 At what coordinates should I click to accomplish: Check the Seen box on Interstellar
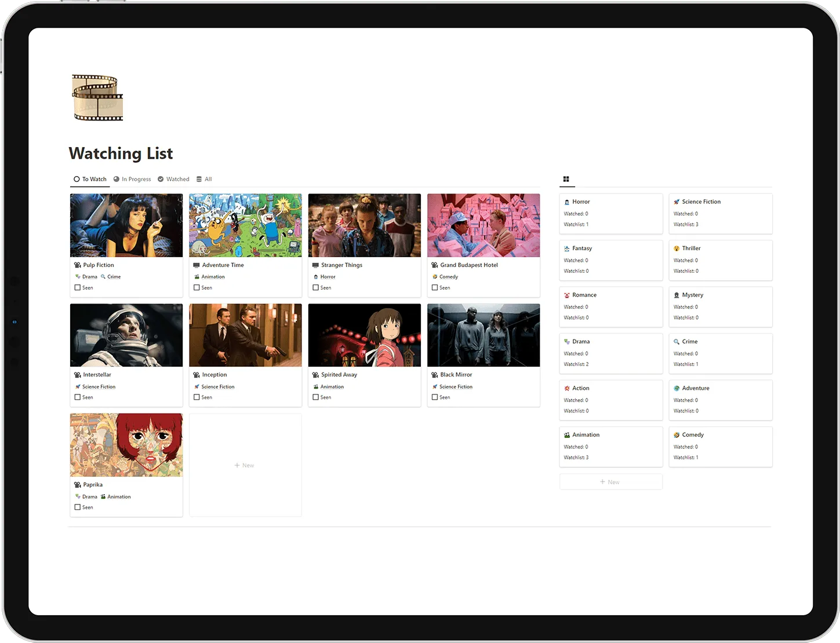pyautogui.click(x=77, y=397)
